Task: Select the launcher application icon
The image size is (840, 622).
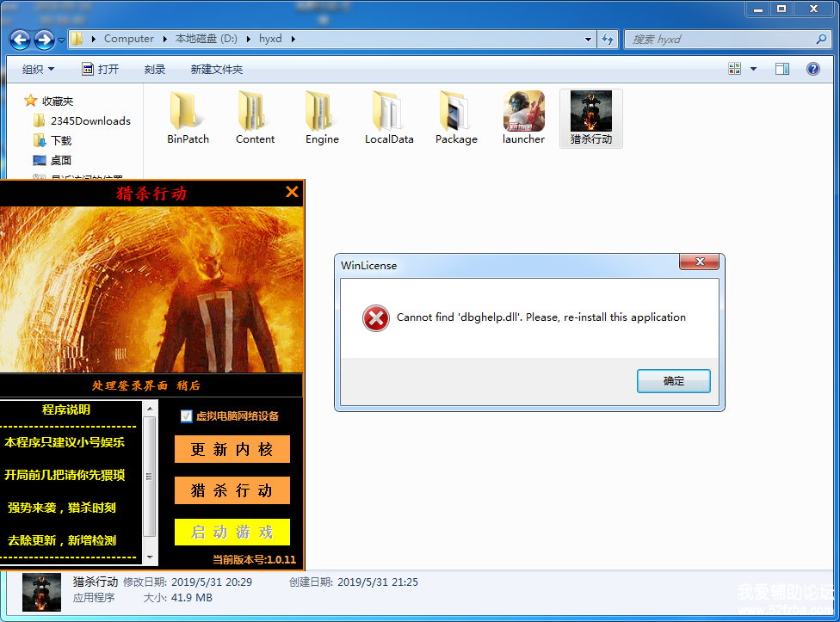Action: point(523,118)
